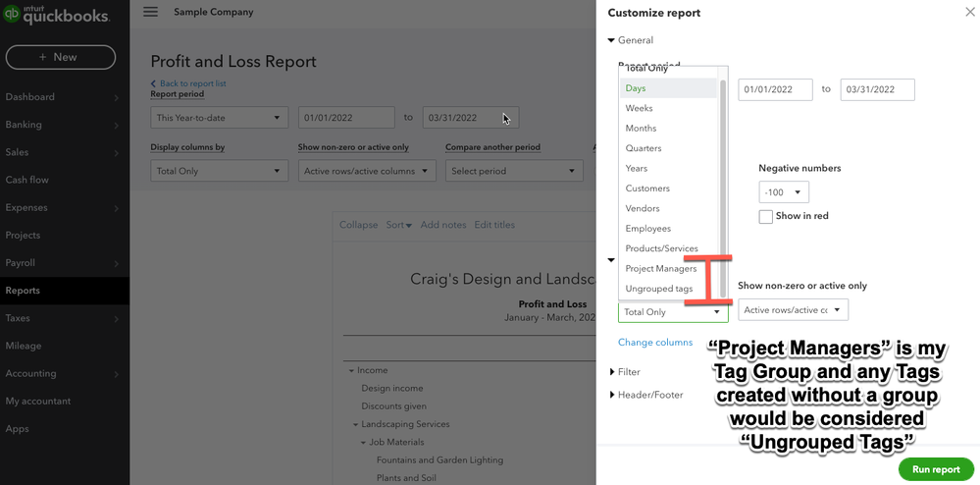This screenshot has width=980, height=485.
Task: Open the Negative numbers -100 dropdown
Action: [x=784, y=192]
